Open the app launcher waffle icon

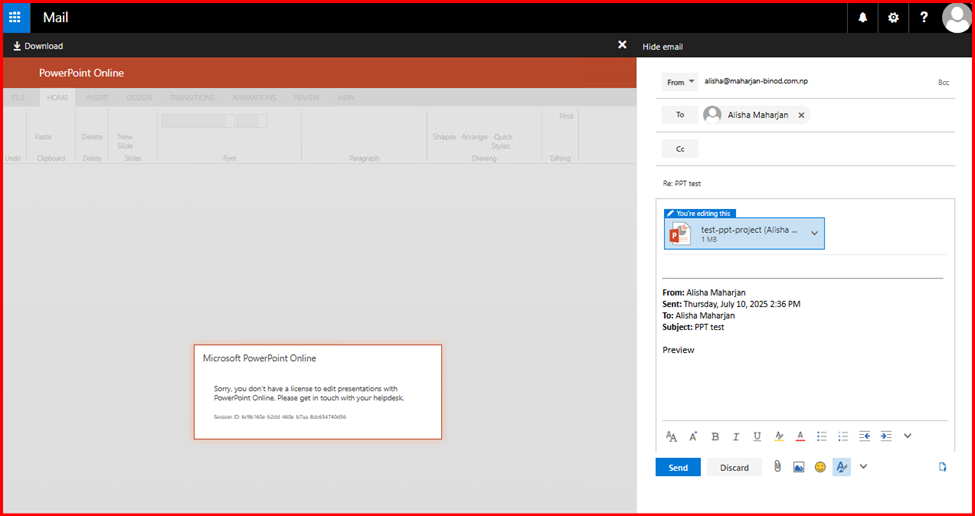point(16,17)
